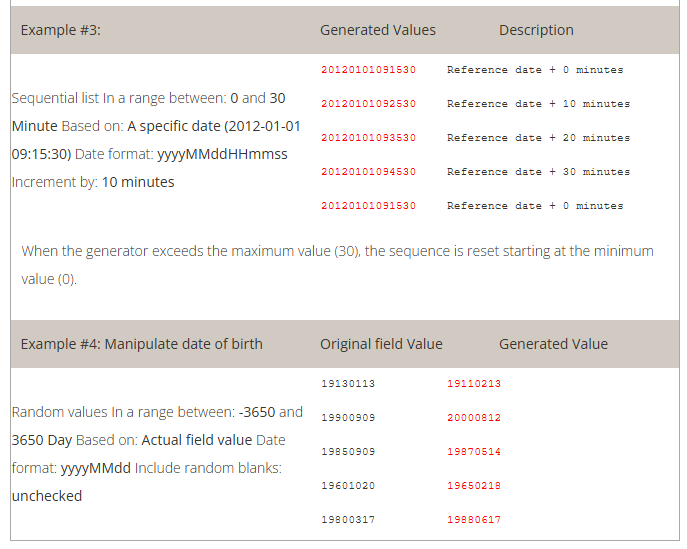
Task: Click the Original field Value column header
Action: point(380,344)
